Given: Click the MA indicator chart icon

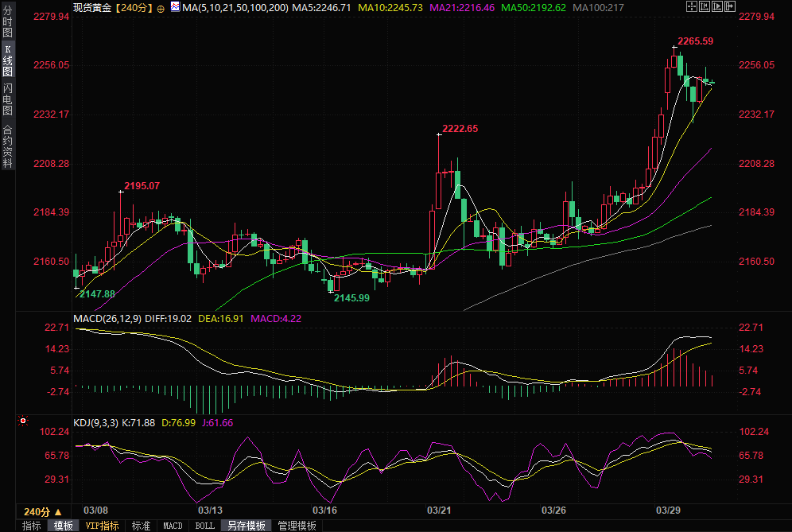Looking at the screenshot, I should (174, 7).
